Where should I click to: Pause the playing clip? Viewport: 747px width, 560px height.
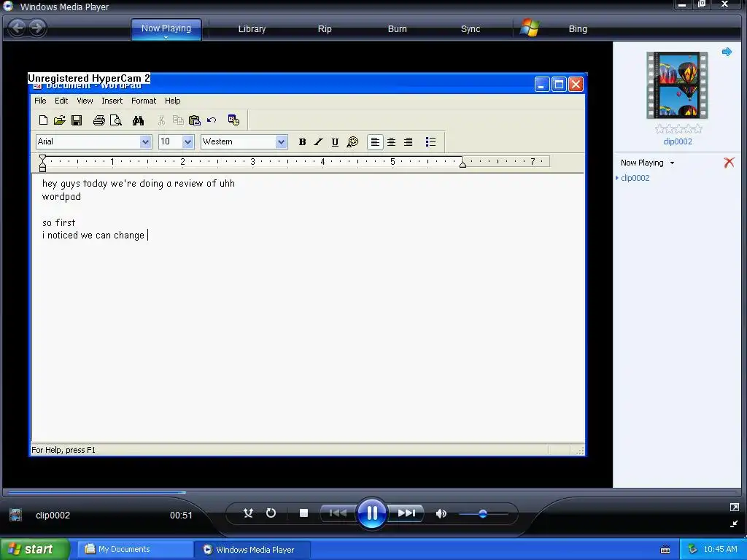click(371, 513)
